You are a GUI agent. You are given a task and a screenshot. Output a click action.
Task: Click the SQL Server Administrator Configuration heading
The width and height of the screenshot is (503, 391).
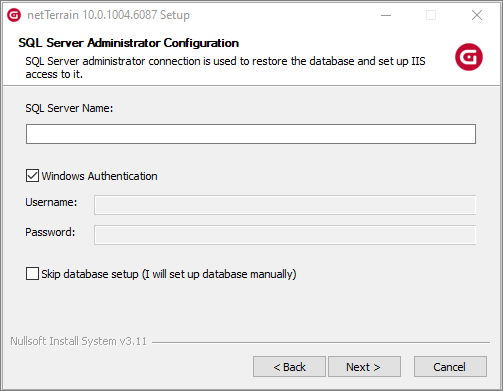(x=128, y=43)
